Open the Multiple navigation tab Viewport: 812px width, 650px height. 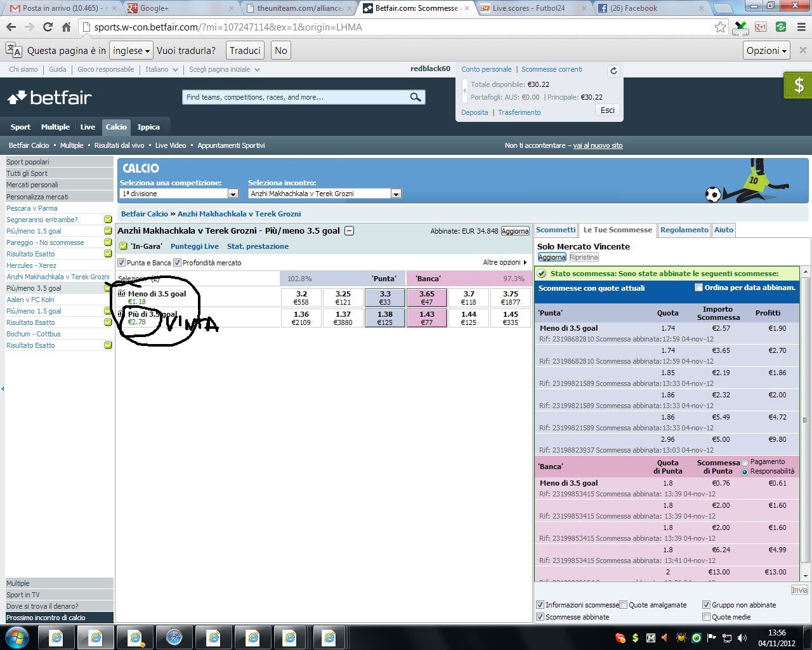coord(55,127)
